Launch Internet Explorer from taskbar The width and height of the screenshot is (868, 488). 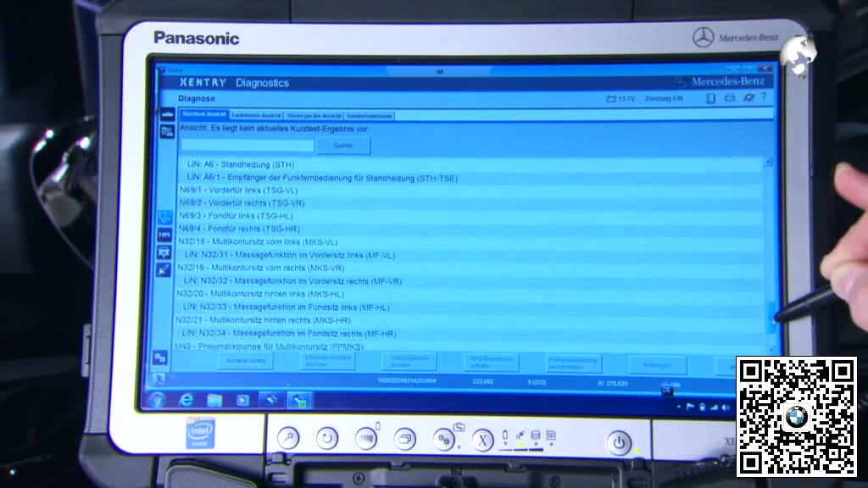(x=186, y=400)
